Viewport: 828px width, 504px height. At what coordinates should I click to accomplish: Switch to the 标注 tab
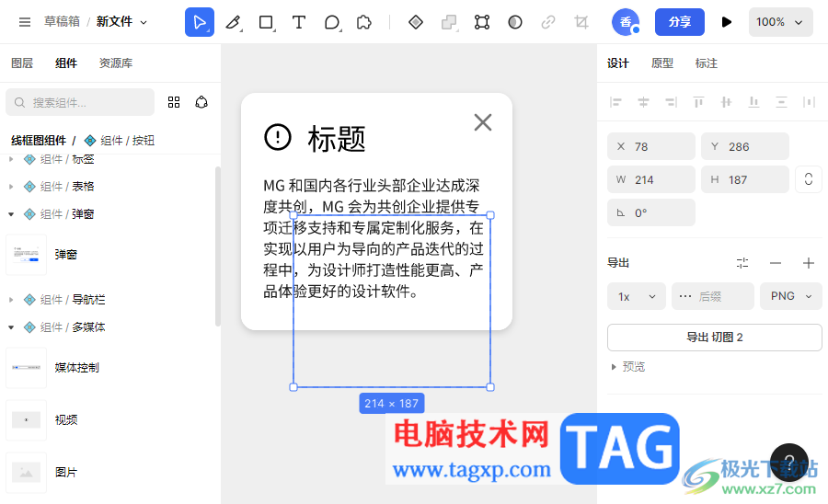(706, 63)
